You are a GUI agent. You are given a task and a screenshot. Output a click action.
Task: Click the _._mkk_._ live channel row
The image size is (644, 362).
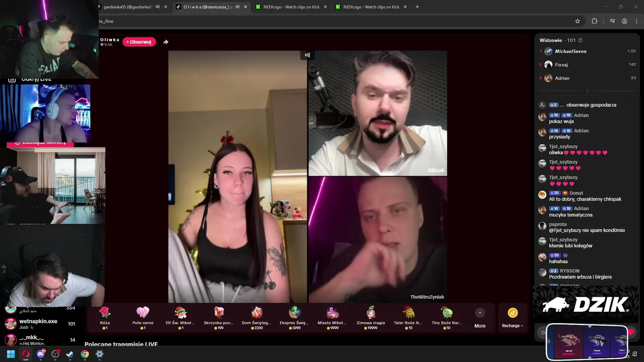(40, 340)
